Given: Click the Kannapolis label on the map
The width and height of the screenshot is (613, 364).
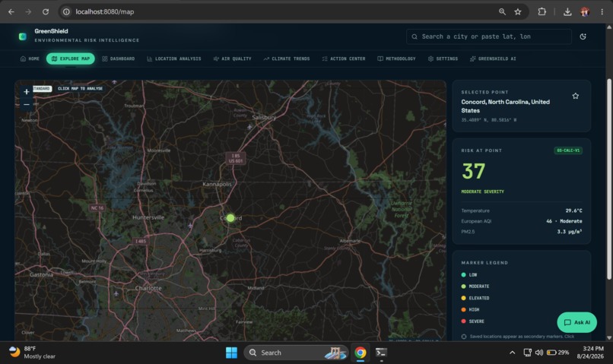Looking at the screenshot, I should pyautogui.click(x=217, y=184).
